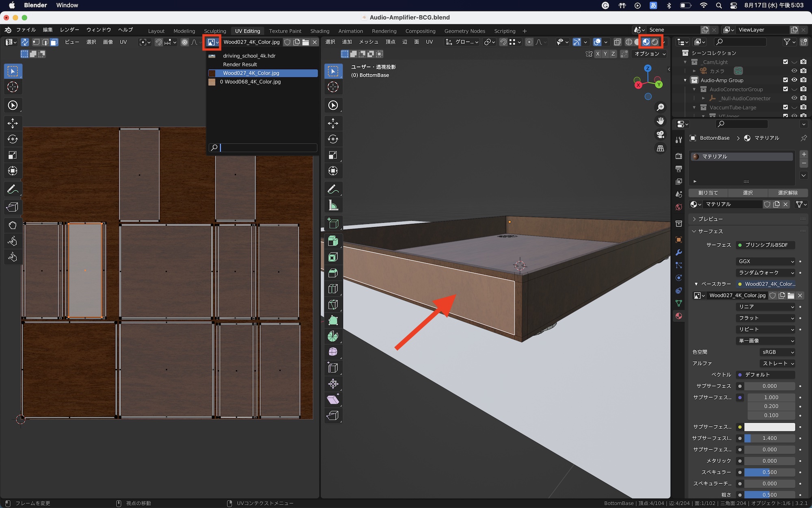Click the 選択解除 deselect button
Screen dimensions: 812x508
(788, 193)
